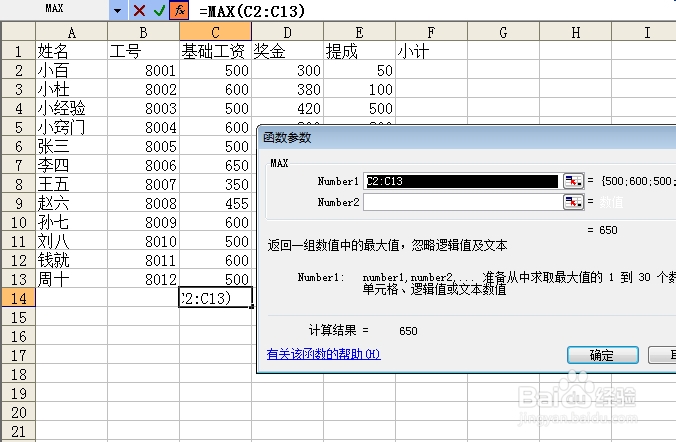Click employee number cell 8006

click(x=144, y=165)
